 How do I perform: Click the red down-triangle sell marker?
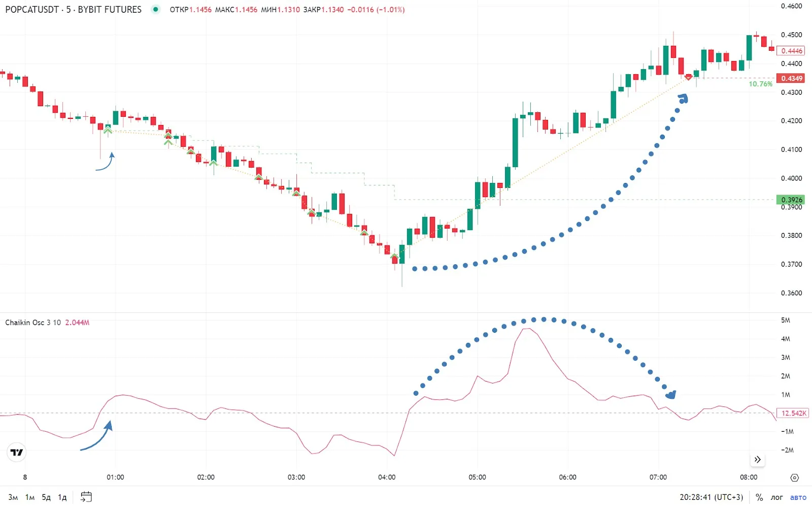coord(688,77)
